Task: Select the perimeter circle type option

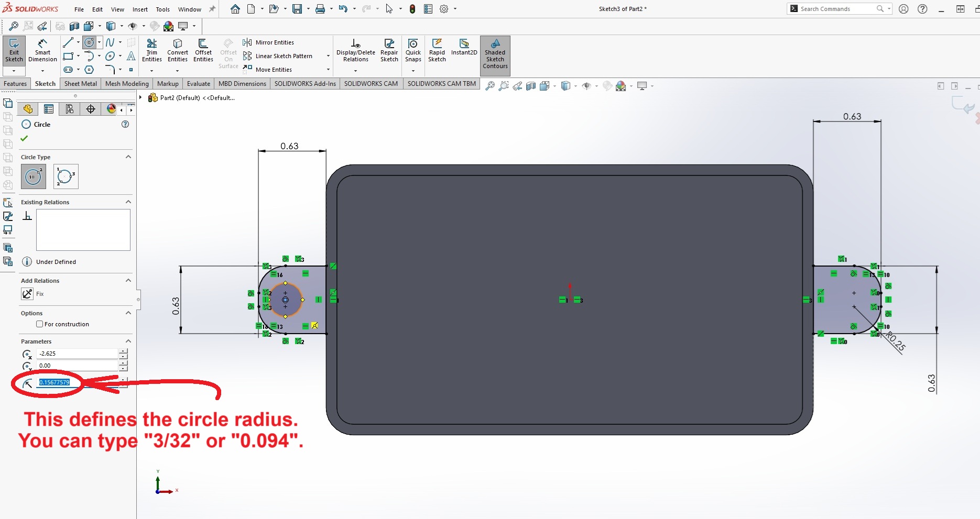Action: (x=66, y=176)
